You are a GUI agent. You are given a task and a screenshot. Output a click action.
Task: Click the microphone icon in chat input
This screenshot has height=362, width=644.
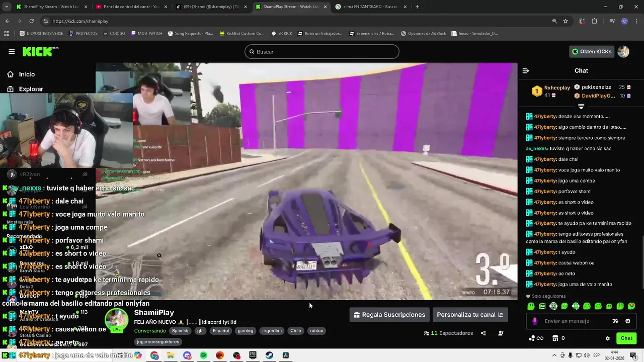(534, 321)
